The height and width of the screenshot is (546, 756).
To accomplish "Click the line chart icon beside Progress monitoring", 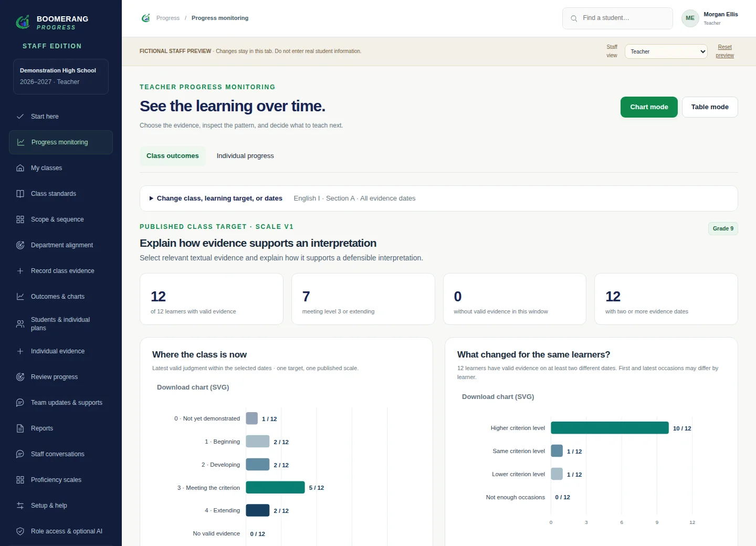I will point(20,142).
